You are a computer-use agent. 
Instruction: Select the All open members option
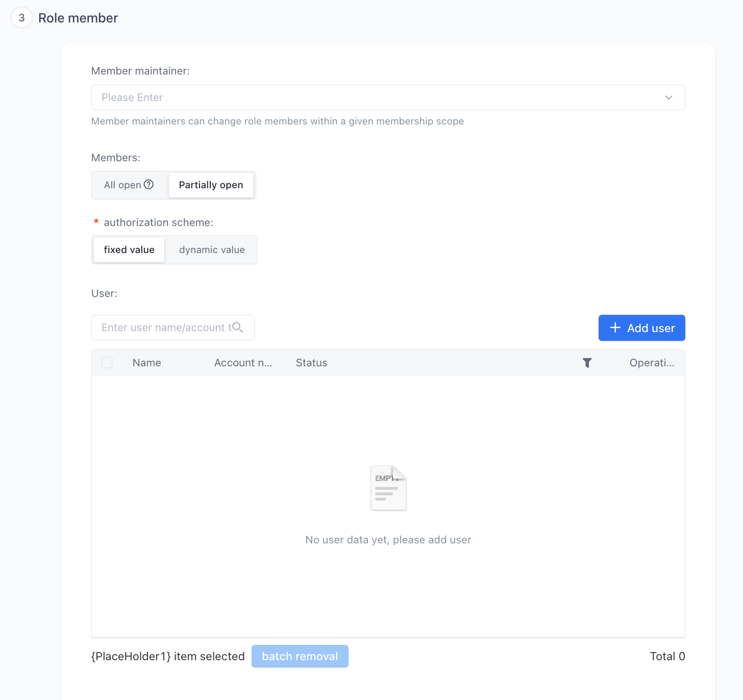129,185
